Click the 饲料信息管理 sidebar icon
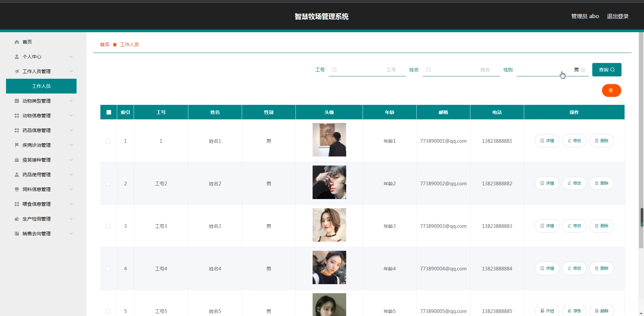This screenshot has width=644, height=316. (17, 189)
